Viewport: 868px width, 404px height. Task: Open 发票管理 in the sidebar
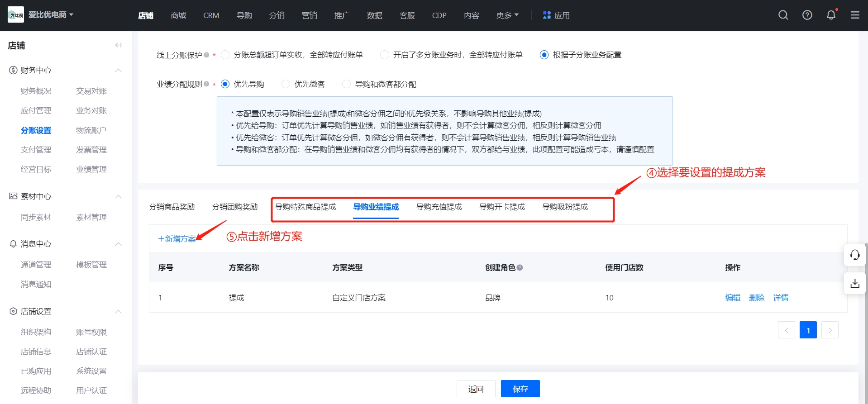pos(91,150)
